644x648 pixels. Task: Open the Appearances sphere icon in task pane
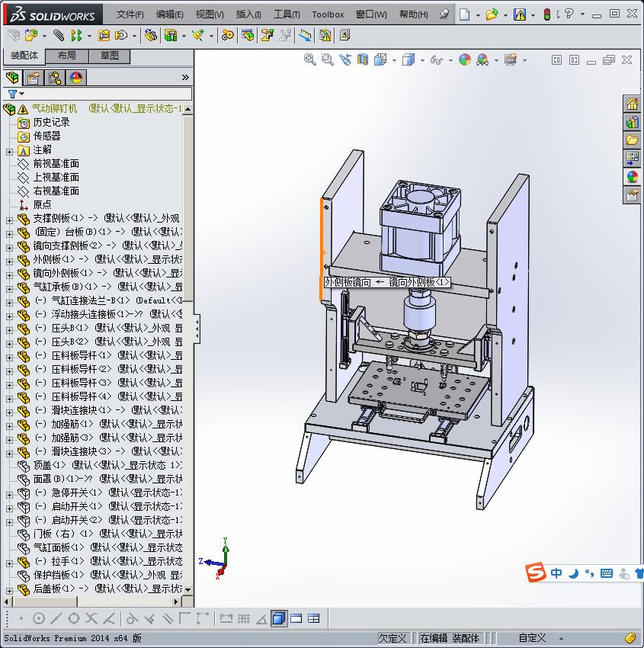coord(632,176)
